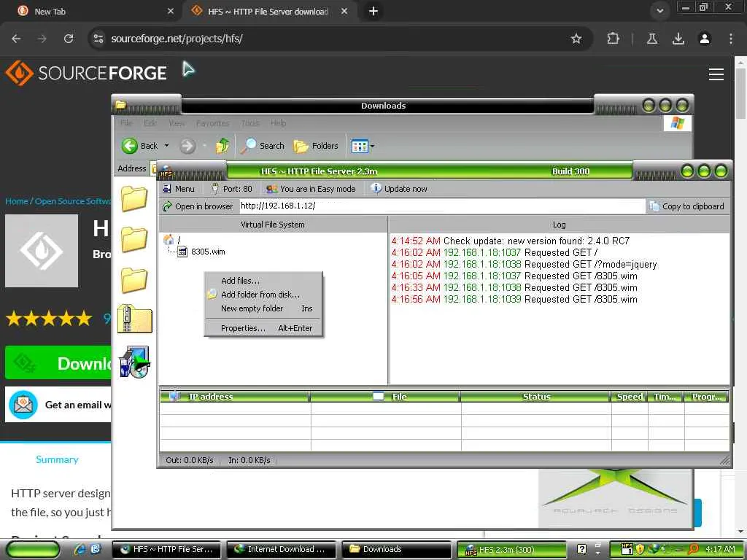Close the New Tab browser tab
The height and width of the screenshot is (560, 747).
tap(171, 11)
